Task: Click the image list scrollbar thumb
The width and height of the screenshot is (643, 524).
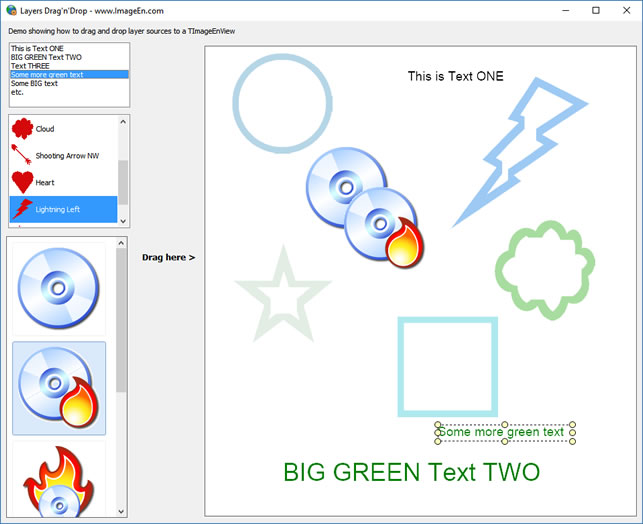Action: tap(121, 320)
